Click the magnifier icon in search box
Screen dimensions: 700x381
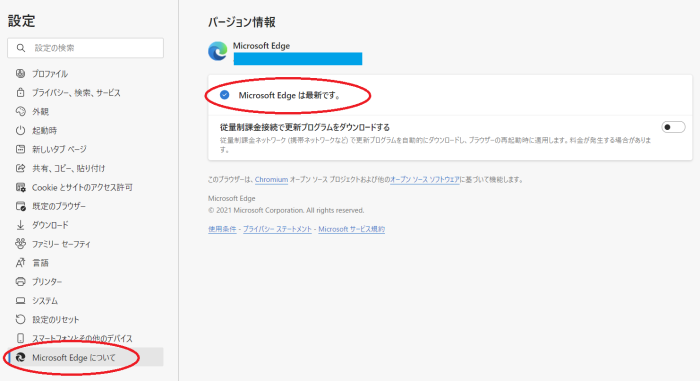pos(21,48)
